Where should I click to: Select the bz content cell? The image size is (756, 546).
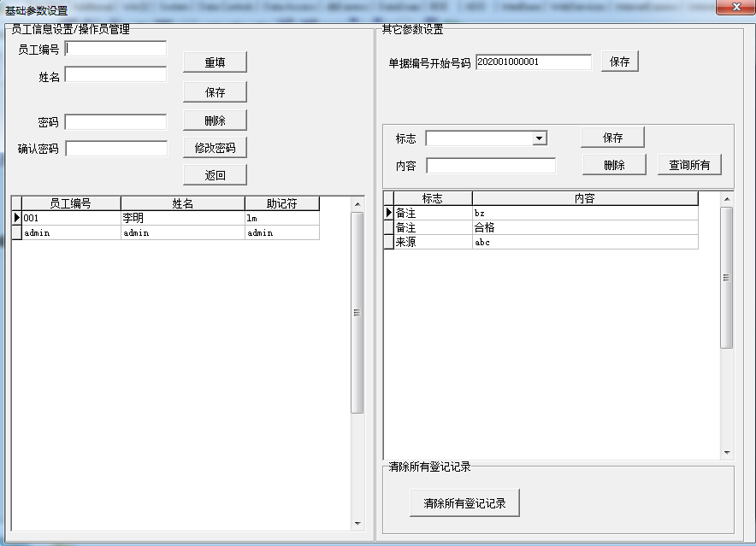(x=585, y=213)
